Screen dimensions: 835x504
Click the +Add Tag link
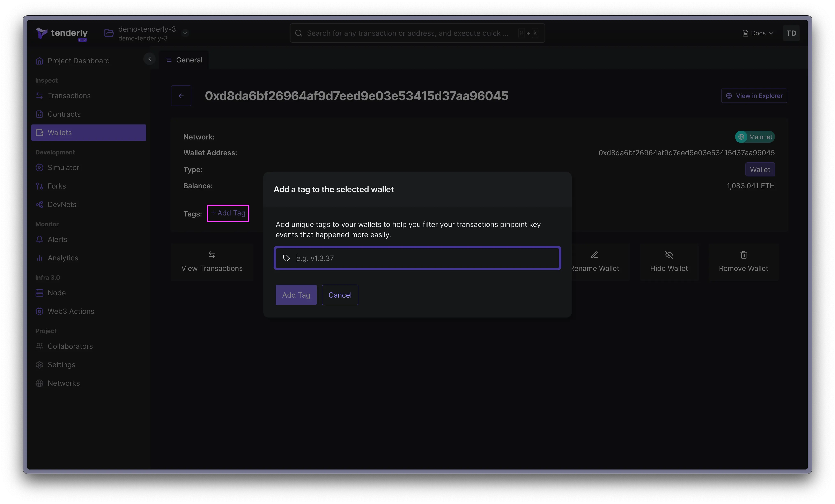coord(228,213)
